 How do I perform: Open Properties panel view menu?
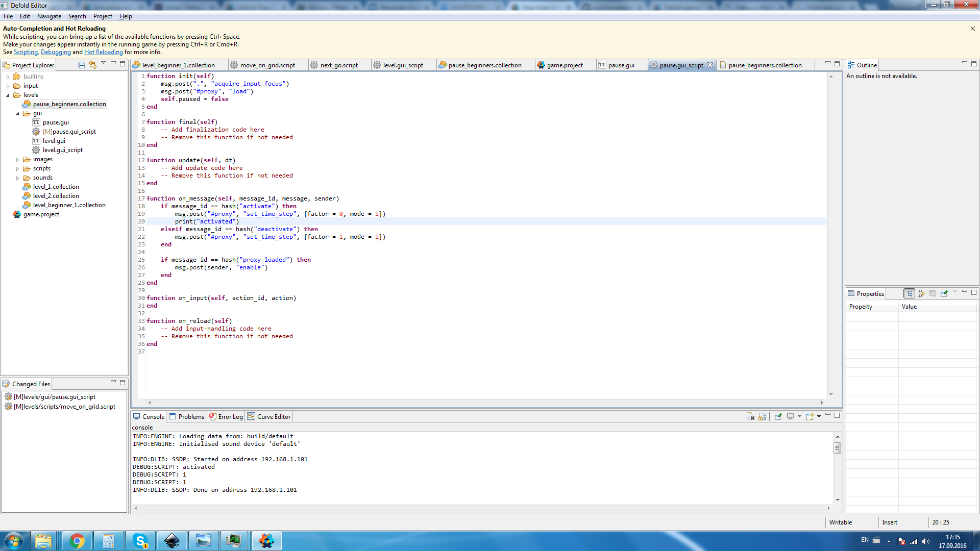coord(955,292)
